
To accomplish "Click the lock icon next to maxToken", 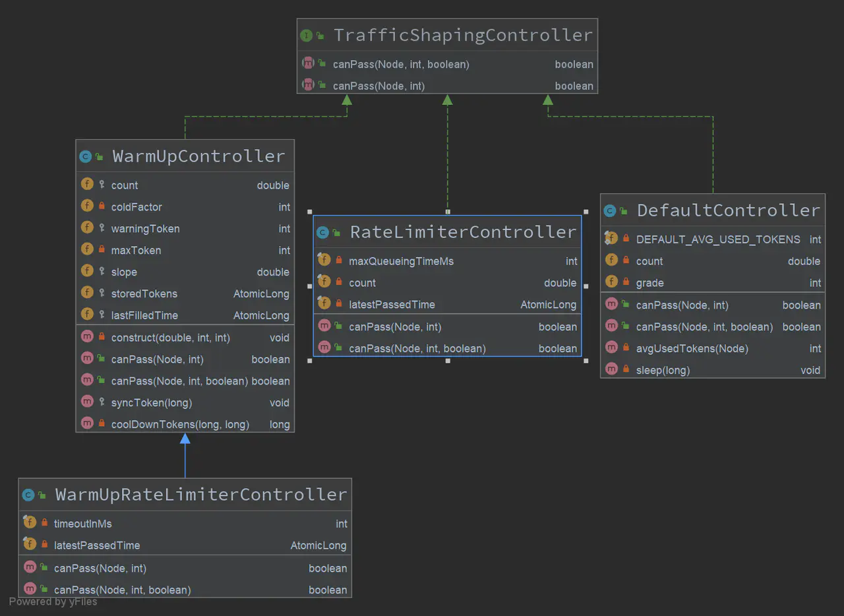I will coord(102,250).
